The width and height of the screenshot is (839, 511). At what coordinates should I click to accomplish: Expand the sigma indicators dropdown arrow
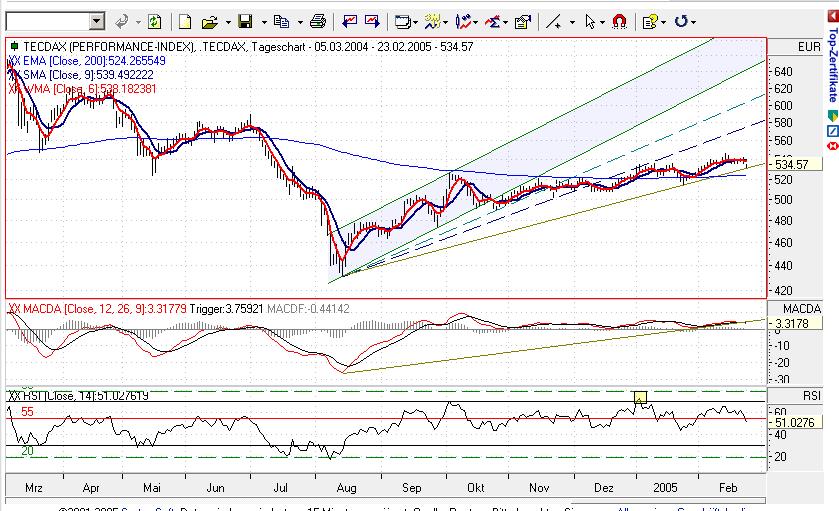[x=505, y=22]
